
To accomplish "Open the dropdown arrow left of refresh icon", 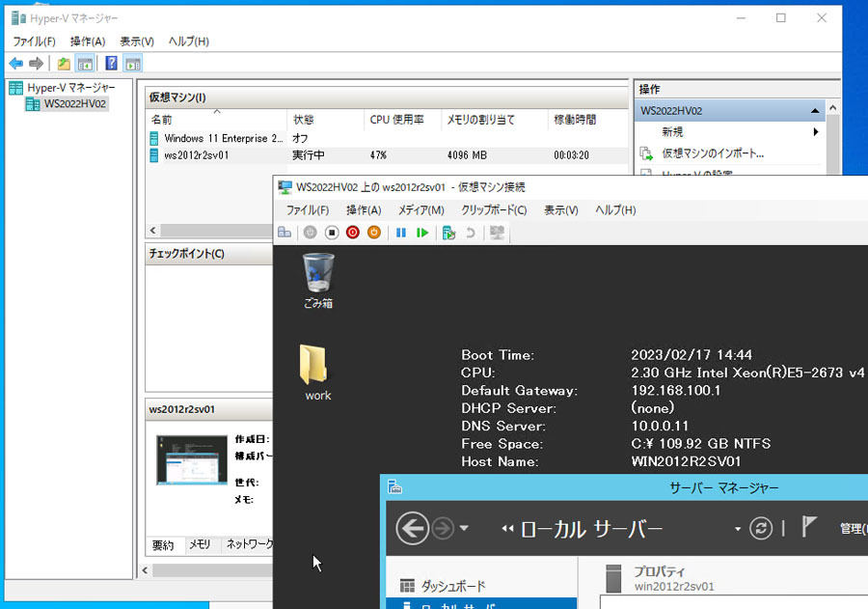I will pos(738,529).
